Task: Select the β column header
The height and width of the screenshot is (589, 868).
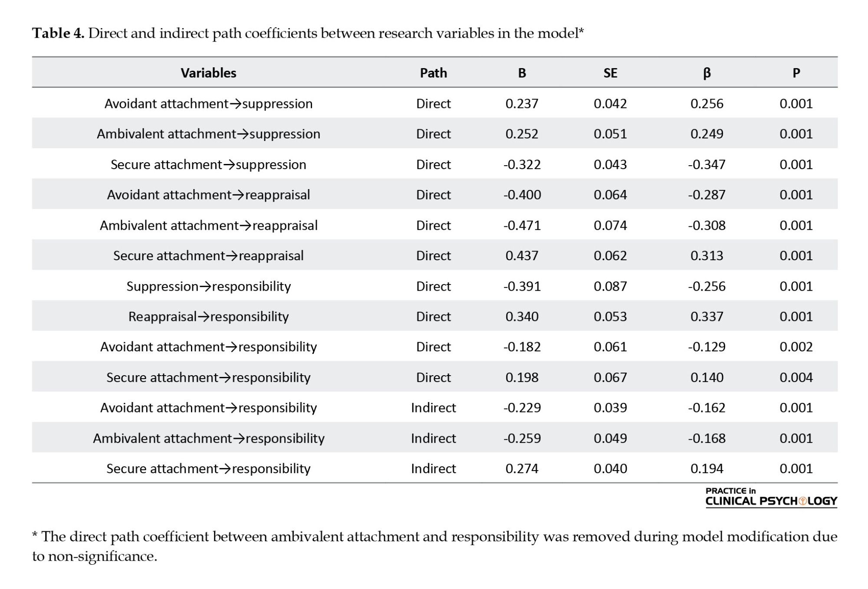Action: (707, 73)
